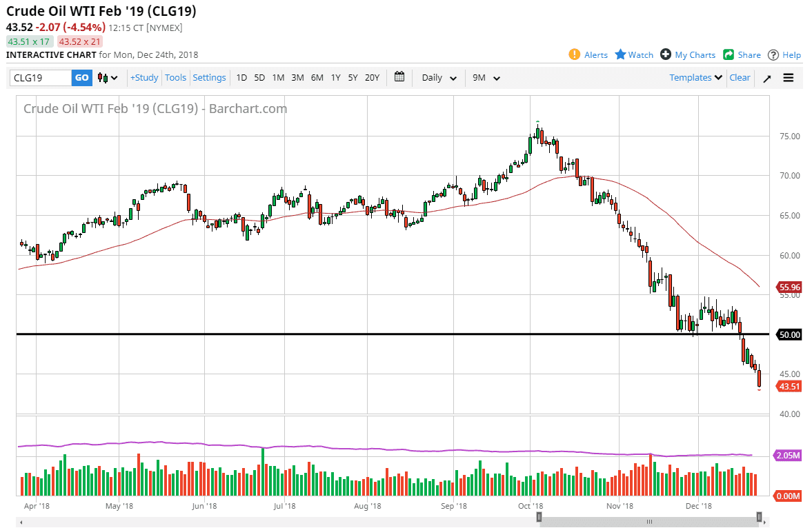
Task: Click the Help link text
Action: 791,55
